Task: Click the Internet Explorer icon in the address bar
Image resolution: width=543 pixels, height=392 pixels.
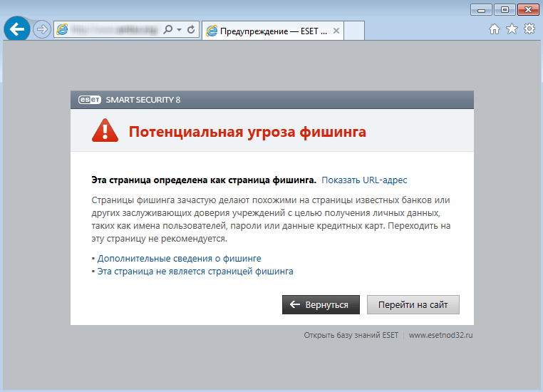Action: (62, 29)
